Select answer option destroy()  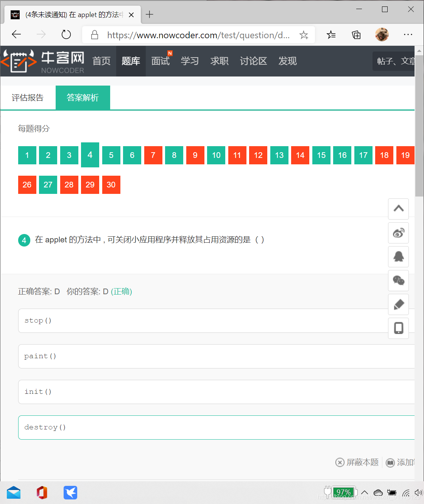[x=216, y=428]
